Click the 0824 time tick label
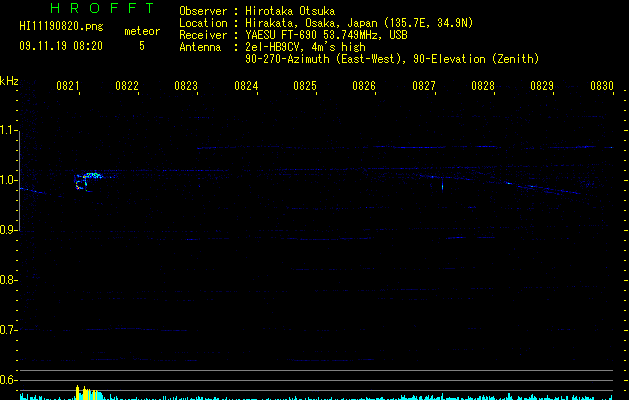This screenshot has width=629, height=400. (246, 85)
